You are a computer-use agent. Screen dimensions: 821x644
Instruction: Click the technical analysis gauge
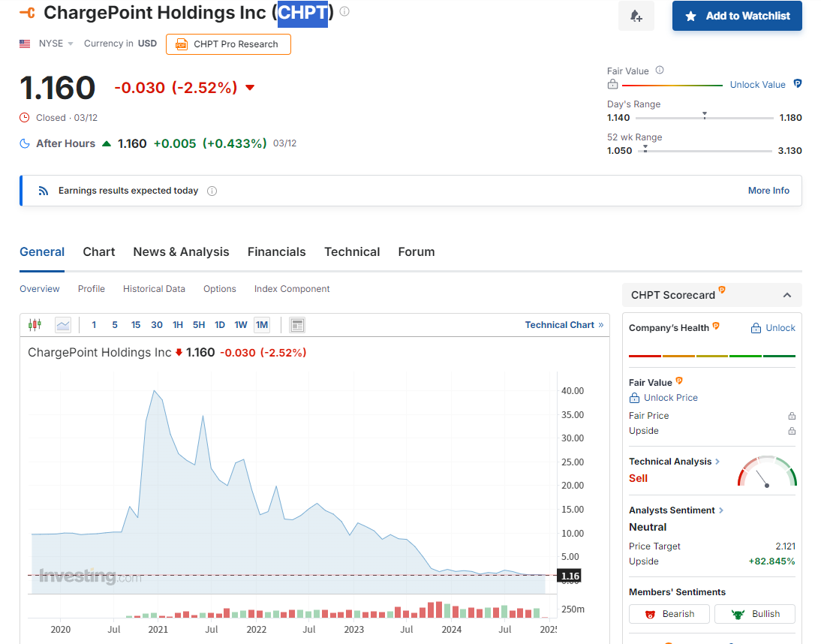point(767,471)
